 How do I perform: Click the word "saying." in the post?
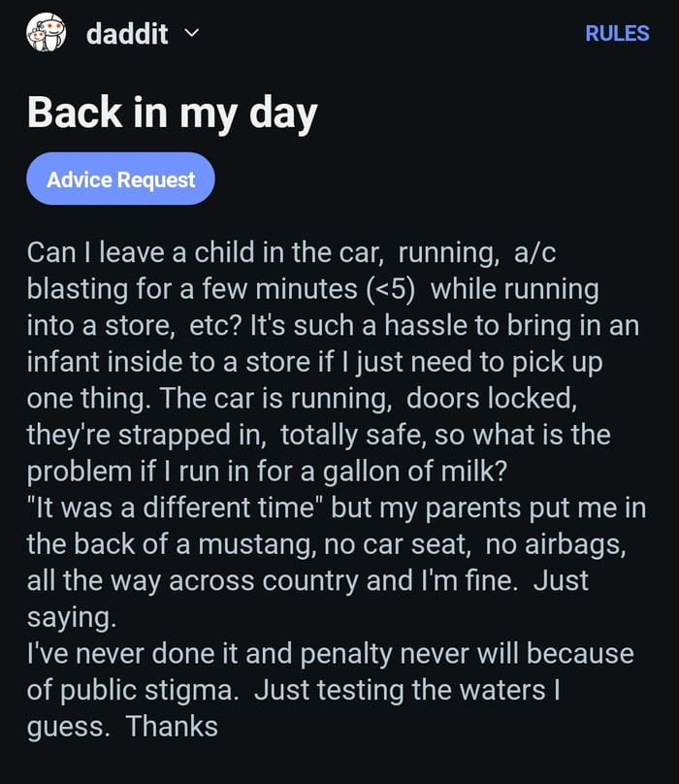[x=68, y=615]
